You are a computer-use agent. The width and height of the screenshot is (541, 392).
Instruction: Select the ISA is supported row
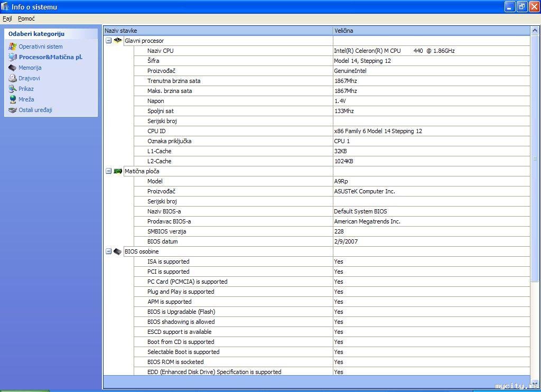click(x=332, y=262)
